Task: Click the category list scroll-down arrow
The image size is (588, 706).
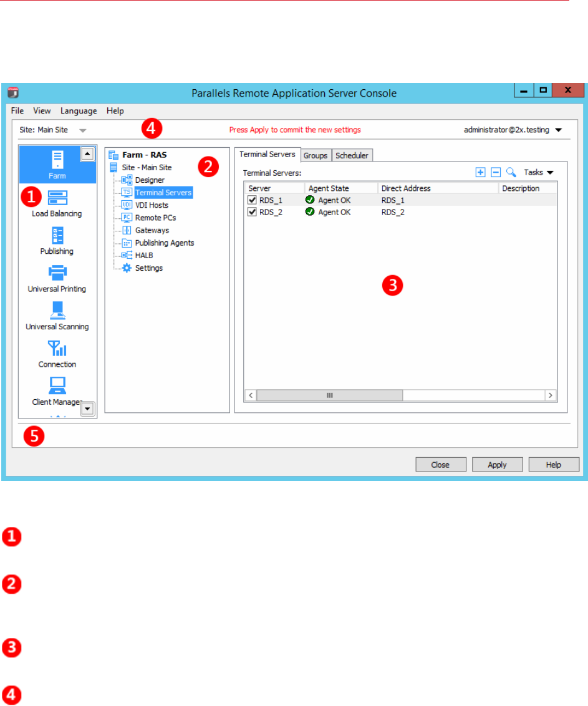Action: pyautogui.click(x=87, y=409)
